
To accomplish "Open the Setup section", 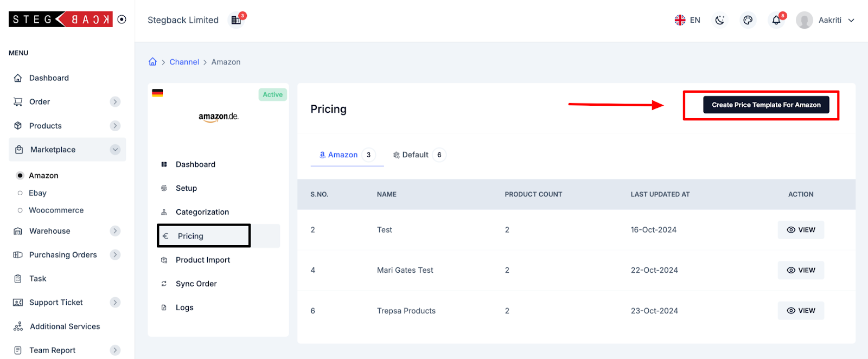I will click(x=186, y=188).
